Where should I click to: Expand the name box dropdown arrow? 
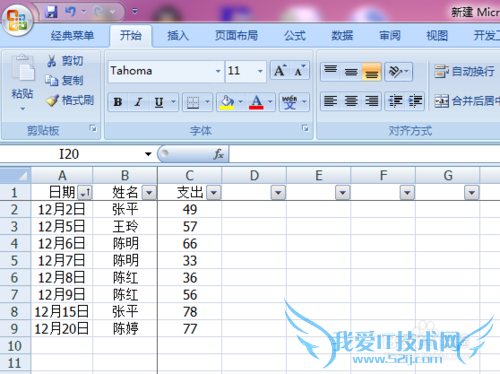tap(148, 154)
